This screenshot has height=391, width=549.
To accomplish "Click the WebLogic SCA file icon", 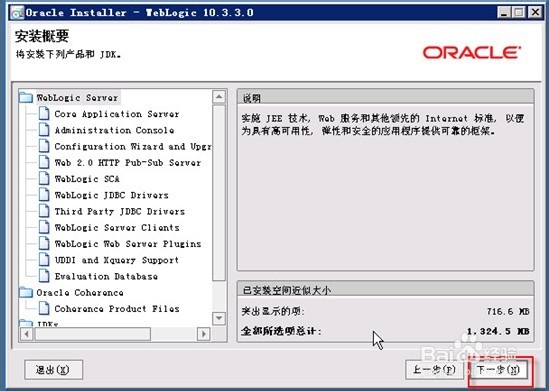I will click(44, 179).
